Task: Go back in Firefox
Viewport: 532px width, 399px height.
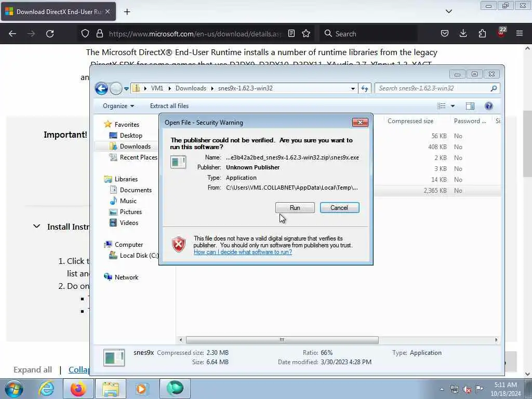Action: pyautogui.click(x=12, y=34)
